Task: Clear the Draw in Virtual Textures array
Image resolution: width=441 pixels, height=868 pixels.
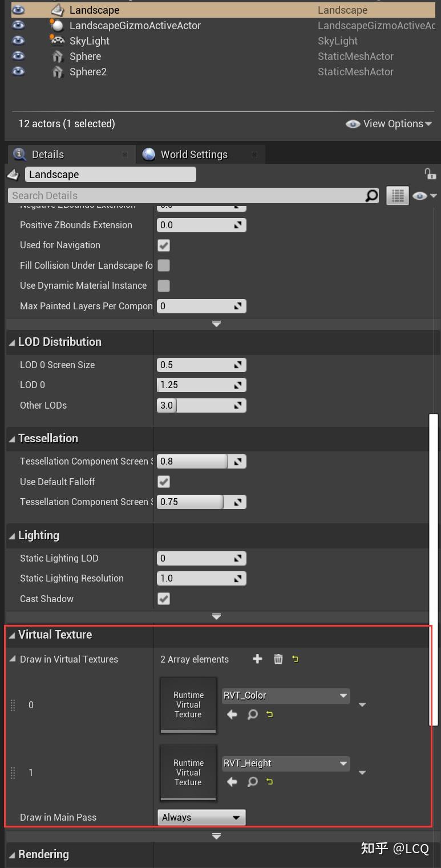Action: pyautogui.click(x=278, y=659)
